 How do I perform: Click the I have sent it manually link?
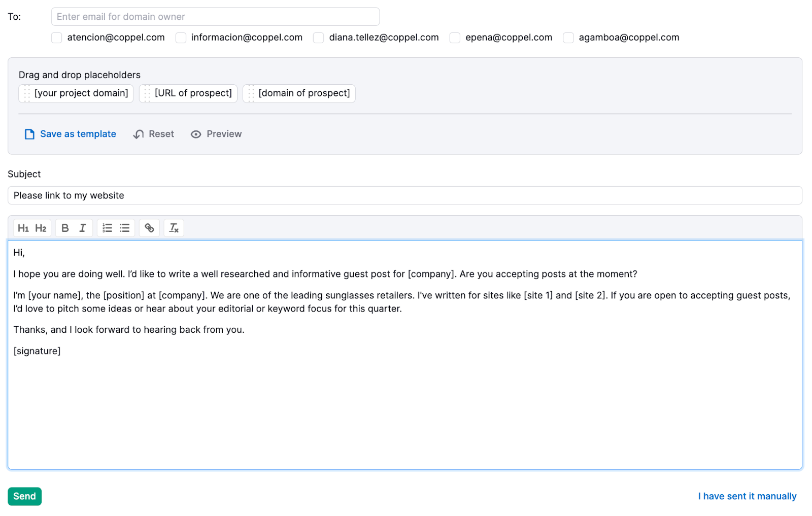pyautogui.click(x=747, y=496)
